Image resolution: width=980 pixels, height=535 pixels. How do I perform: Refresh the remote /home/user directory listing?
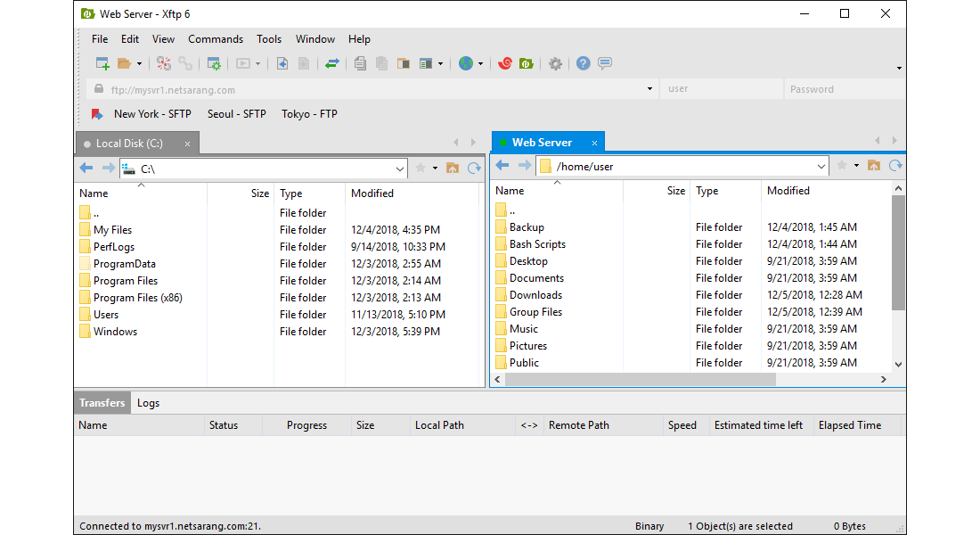(894, 165)
